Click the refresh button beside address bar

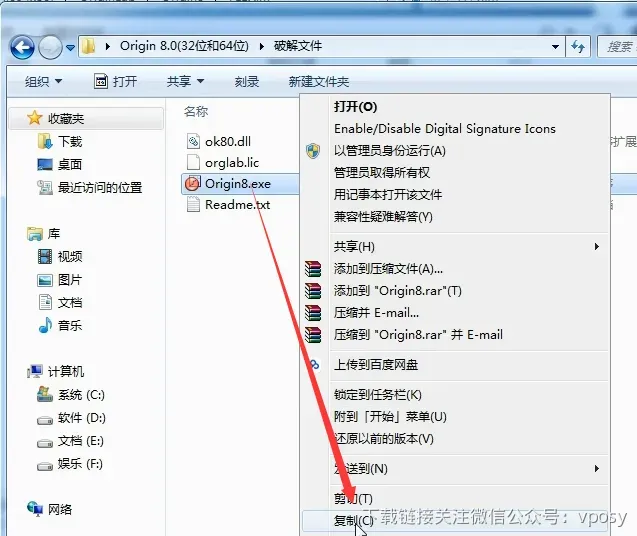578,47
